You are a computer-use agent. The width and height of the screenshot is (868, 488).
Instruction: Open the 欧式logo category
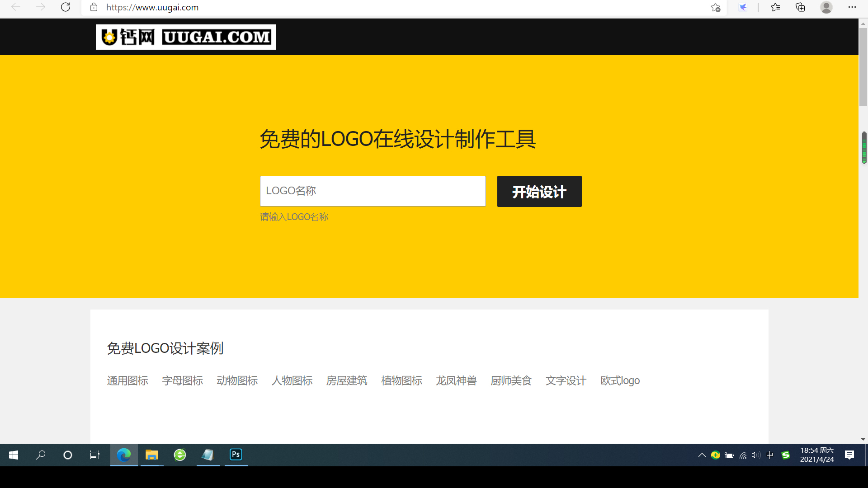(x=620, y=380)
